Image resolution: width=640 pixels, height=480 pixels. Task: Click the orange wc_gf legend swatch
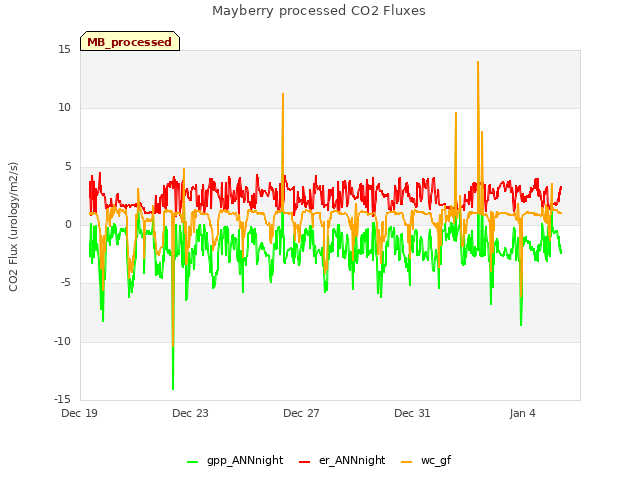407,462
